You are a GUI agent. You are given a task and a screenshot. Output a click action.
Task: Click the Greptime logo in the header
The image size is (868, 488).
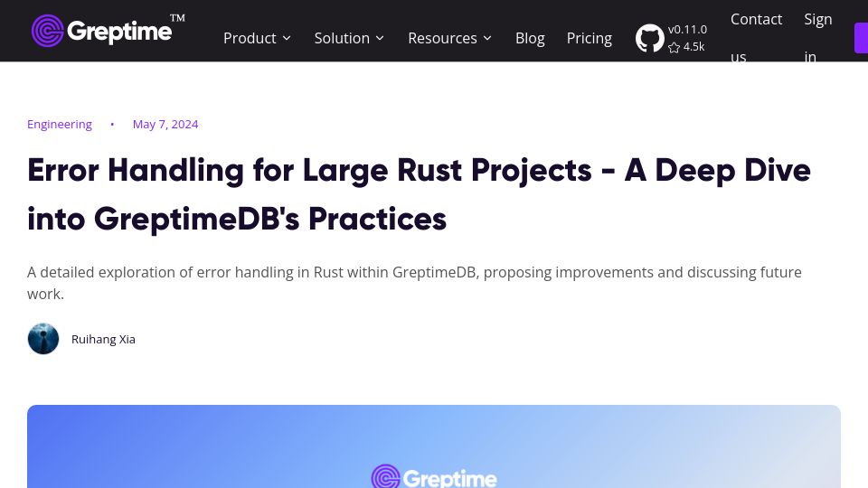coord(108,30)
